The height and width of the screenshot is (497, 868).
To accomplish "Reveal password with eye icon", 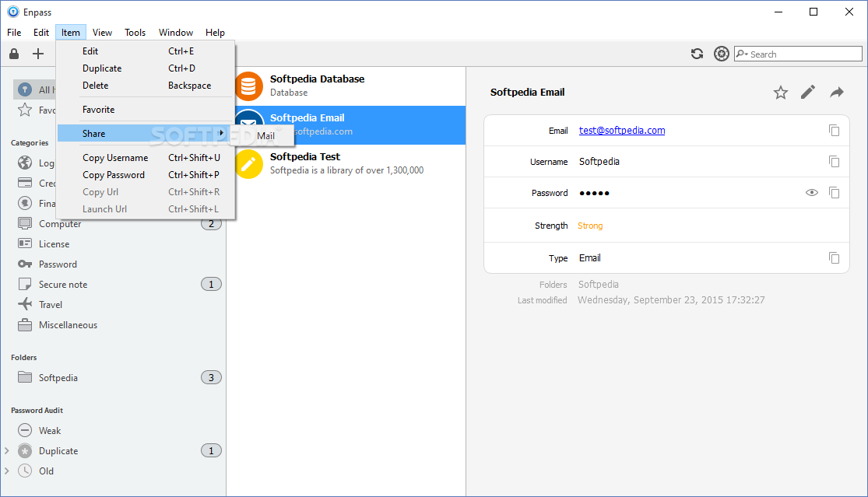I will coord(811,192).
